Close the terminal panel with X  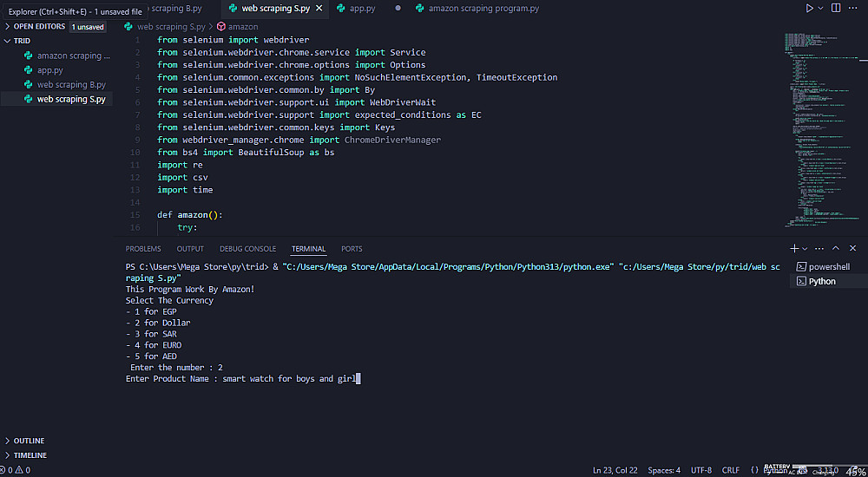point(852,248)
